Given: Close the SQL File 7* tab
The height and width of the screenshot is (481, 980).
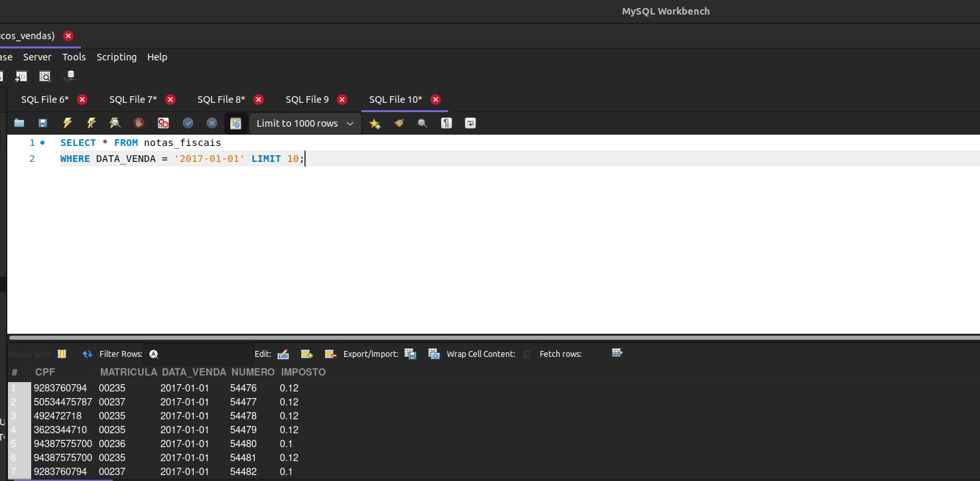Looking at the screenshot, I should pos(170,100).
